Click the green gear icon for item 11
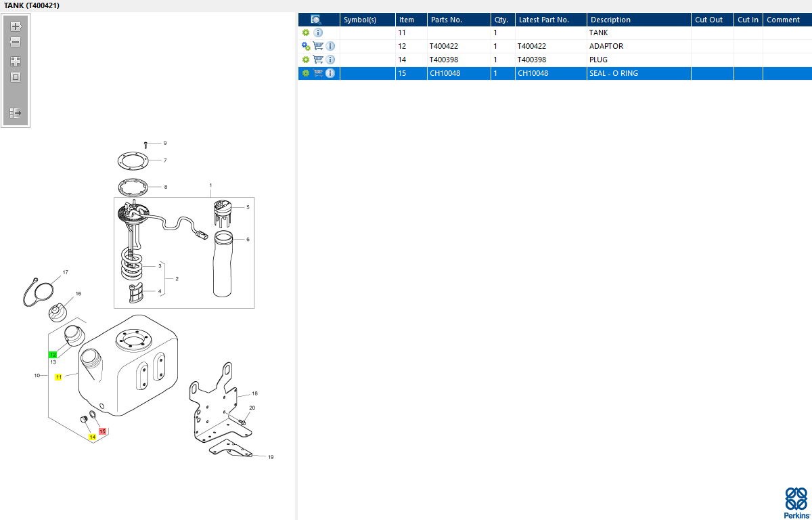The width and height of the screenshot is (812, 520). click(306, 32)
